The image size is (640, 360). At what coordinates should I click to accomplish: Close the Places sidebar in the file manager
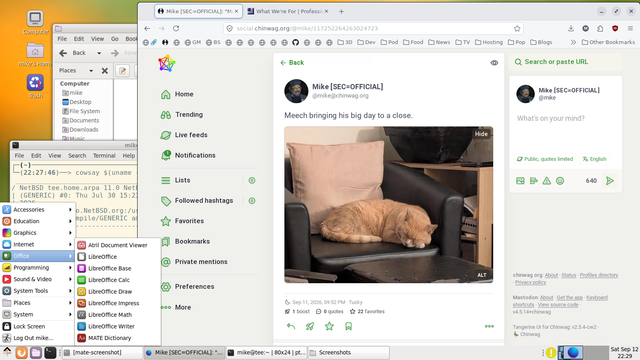click(105, 71)
